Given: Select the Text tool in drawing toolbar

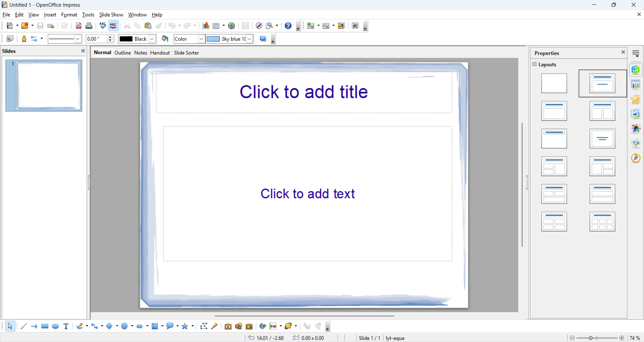Looking at the screenshot, I should point(66,326).
